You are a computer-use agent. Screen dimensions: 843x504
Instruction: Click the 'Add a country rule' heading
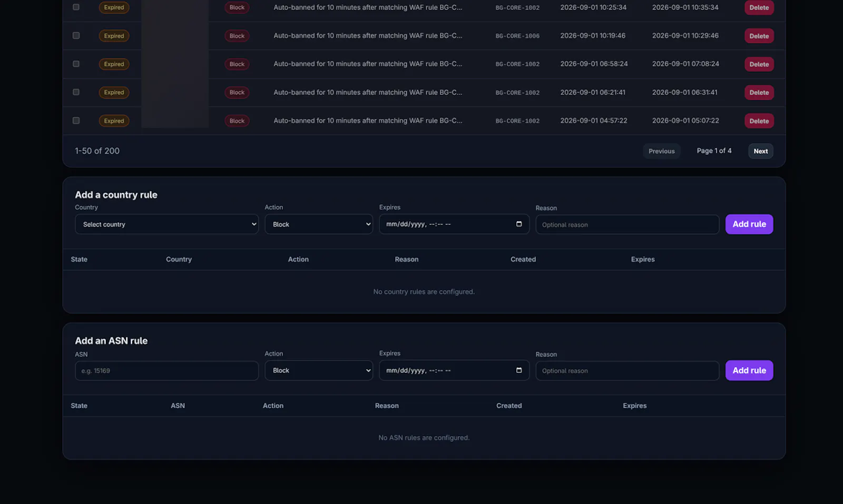[x=116, y=195]
